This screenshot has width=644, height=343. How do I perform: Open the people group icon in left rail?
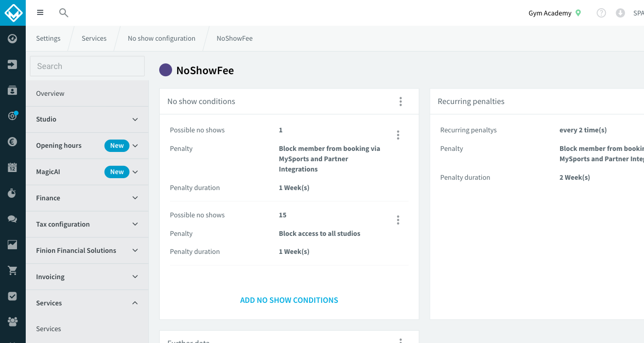pyautogui.click(x=12, y=322)
